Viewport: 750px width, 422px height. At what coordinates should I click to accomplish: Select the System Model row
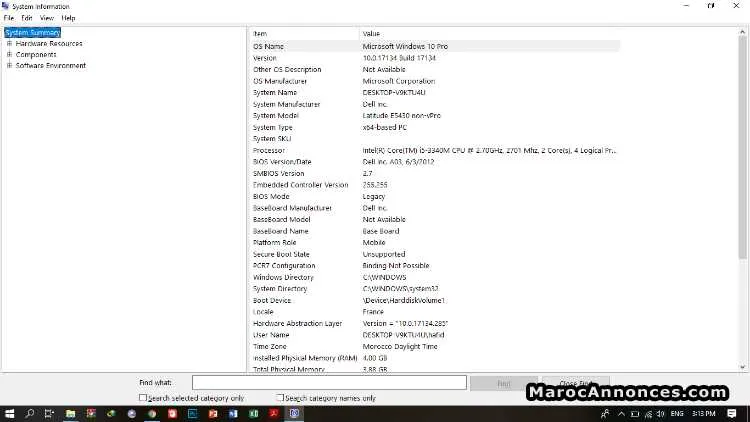click(435, 115)
